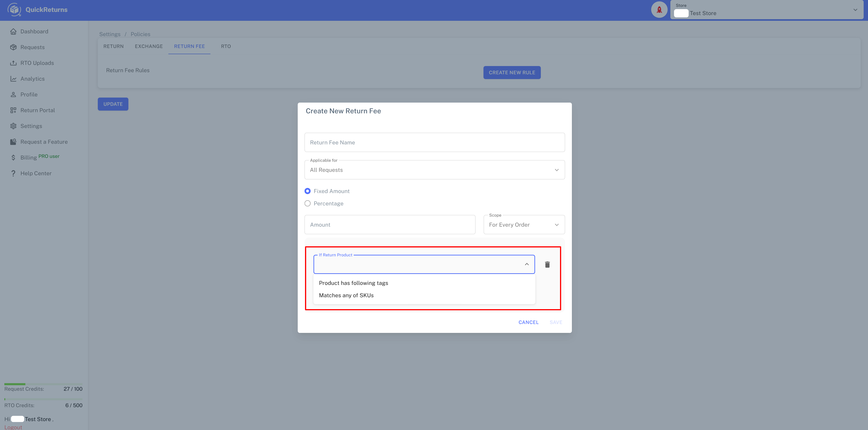Click the UPDATE button

(x=113, y=104)
